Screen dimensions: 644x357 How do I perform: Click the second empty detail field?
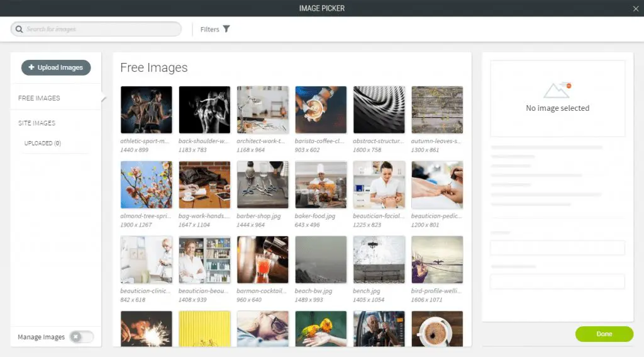(557, 281)
